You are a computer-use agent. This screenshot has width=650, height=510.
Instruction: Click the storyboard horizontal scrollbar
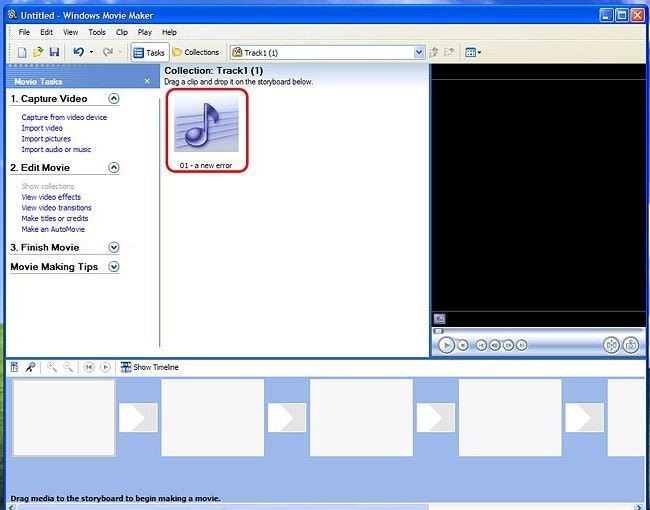(x=223, y=507)
